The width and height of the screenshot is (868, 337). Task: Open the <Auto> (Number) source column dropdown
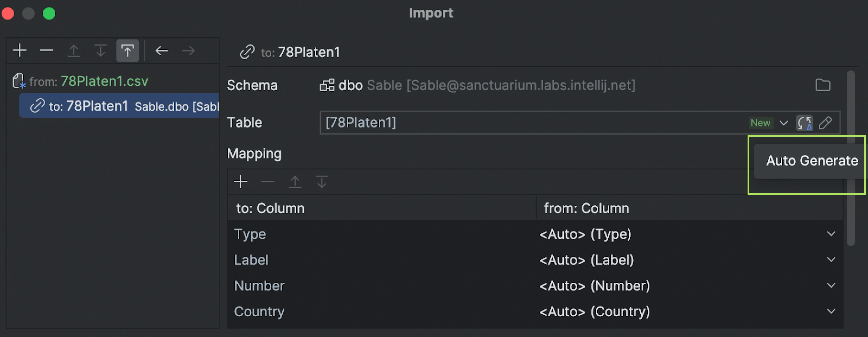pos(831,285)
